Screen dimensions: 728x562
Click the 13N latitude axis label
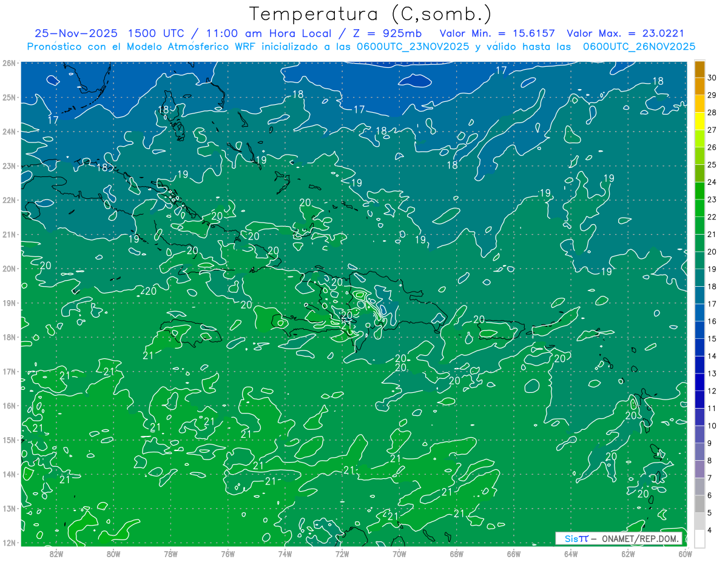click(x=9, y=508)
